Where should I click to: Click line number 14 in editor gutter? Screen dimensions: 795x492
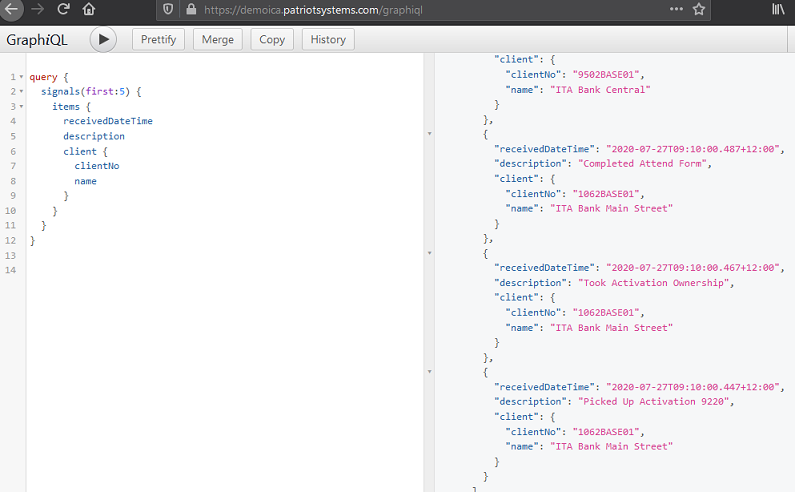coord(10,270)
